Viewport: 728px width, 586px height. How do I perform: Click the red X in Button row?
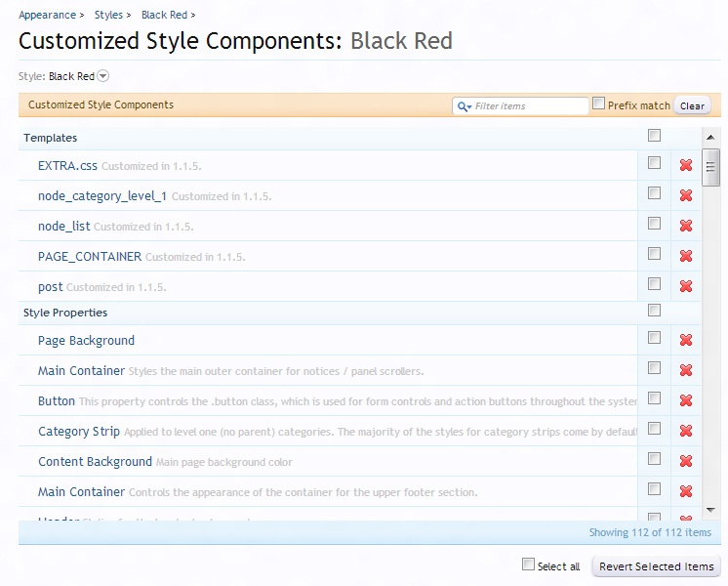pyautogui.click(x=686, y=400)
